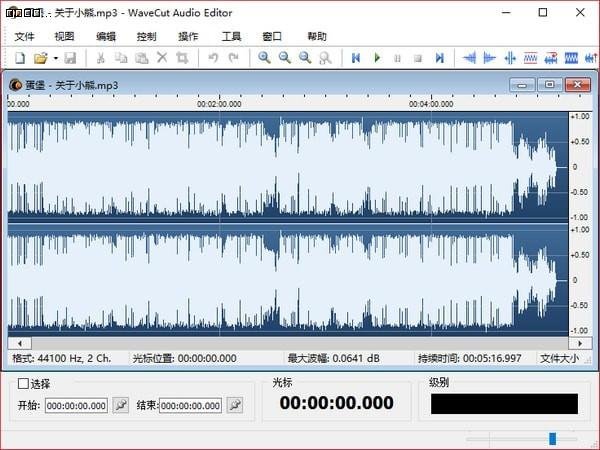The width and height of the screenshot is (600, 450).
Task: Close the 关于小熊.mp3 document window
Action: (578, 85)
